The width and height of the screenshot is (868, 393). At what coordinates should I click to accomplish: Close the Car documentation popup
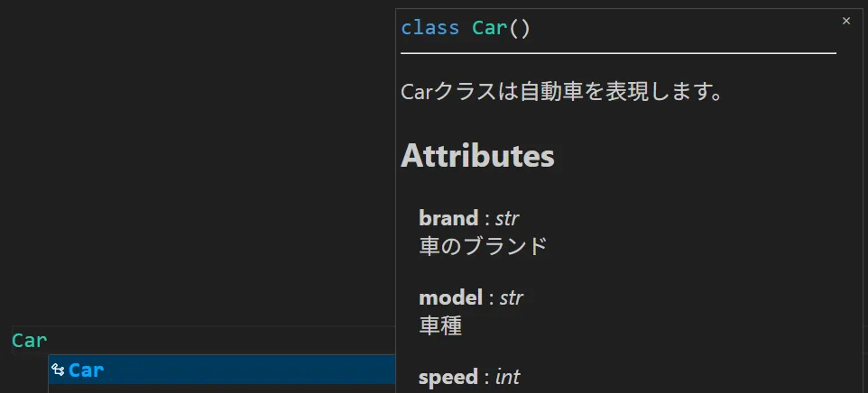845,21
